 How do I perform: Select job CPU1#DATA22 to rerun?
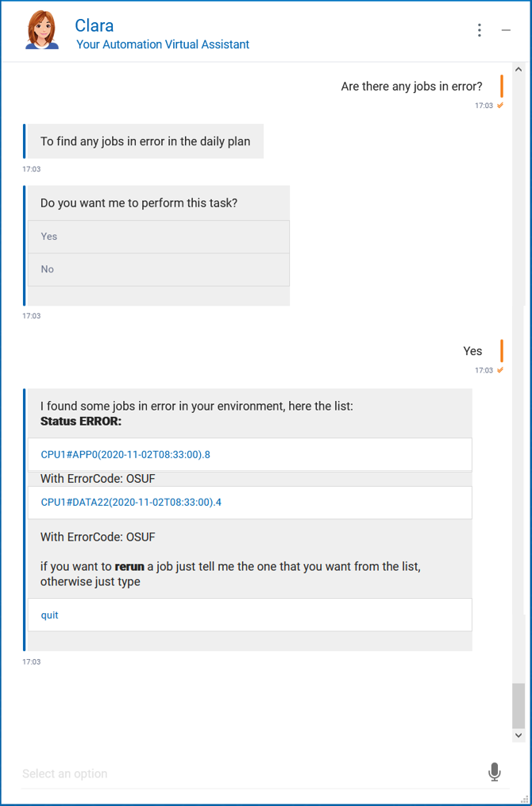tap(131, 503)
